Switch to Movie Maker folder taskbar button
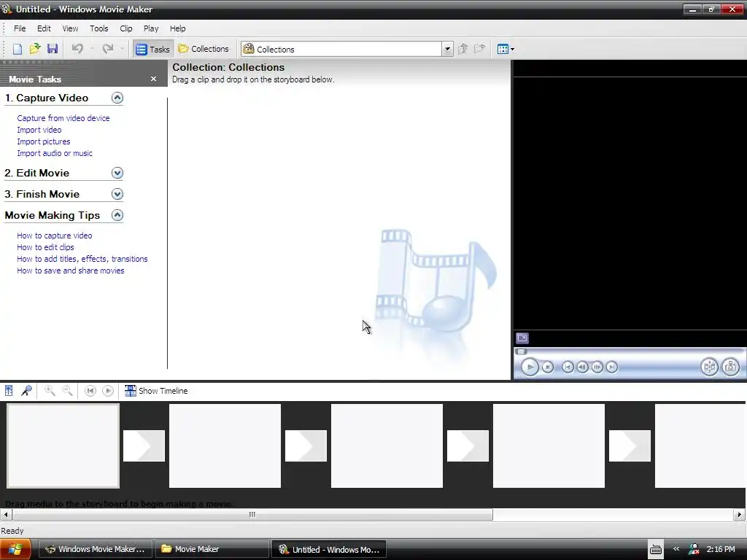The image size is (747, 560). click(x=212, y=549)
